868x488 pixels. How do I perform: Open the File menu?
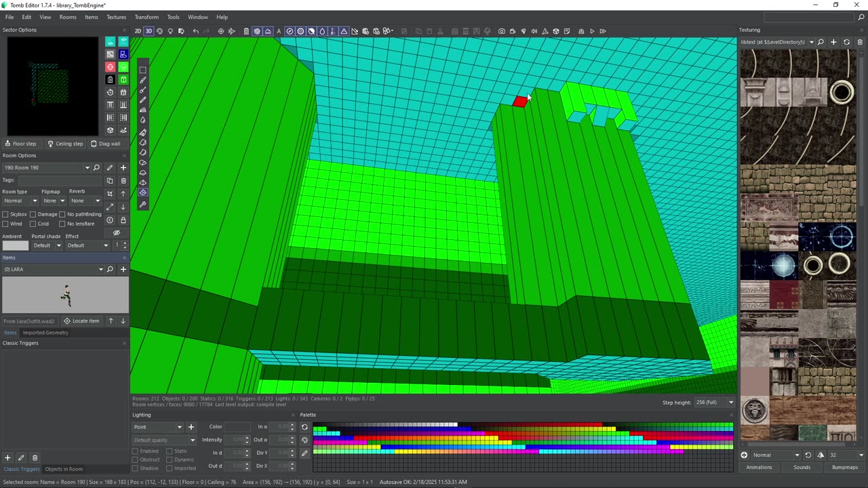pos(9,17)
